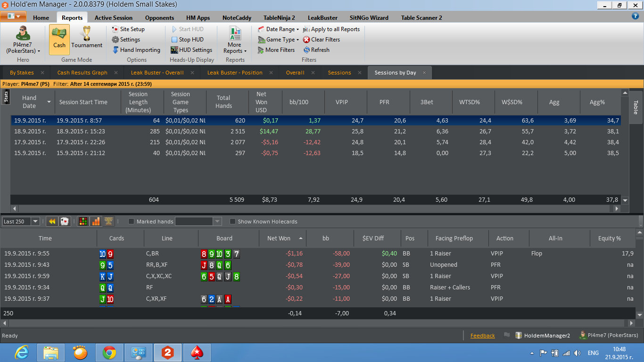Click the gray flag status bar icon
Screen dimensions: 644x362
[507, 335]
